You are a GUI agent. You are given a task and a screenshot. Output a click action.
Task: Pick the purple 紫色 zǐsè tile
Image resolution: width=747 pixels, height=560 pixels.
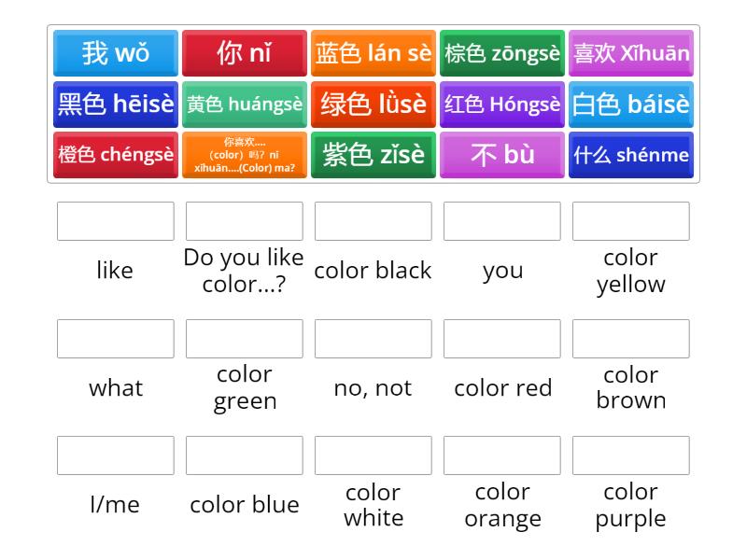coord(373,155)
